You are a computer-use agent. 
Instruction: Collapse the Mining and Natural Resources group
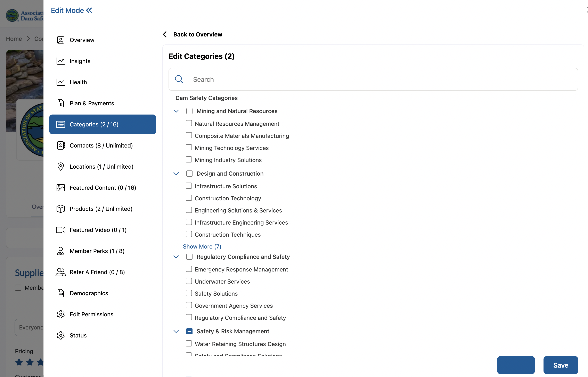pyautogui.click(x=176, y=111)
